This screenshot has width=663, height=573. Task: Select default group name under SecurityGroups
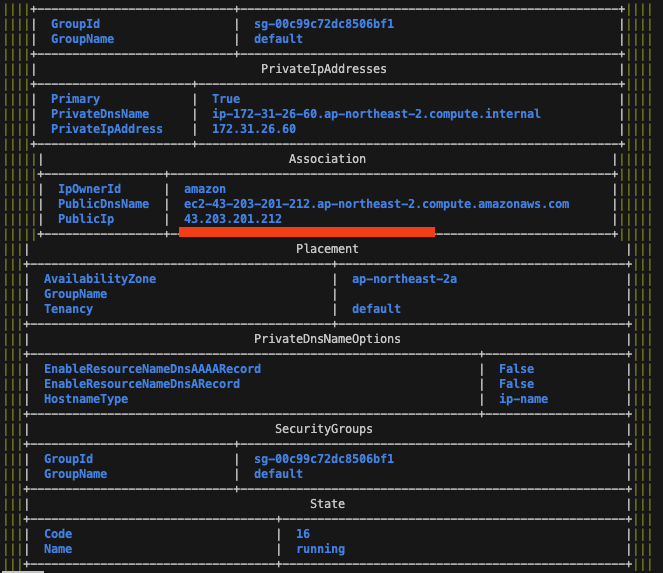coord(278,474)
